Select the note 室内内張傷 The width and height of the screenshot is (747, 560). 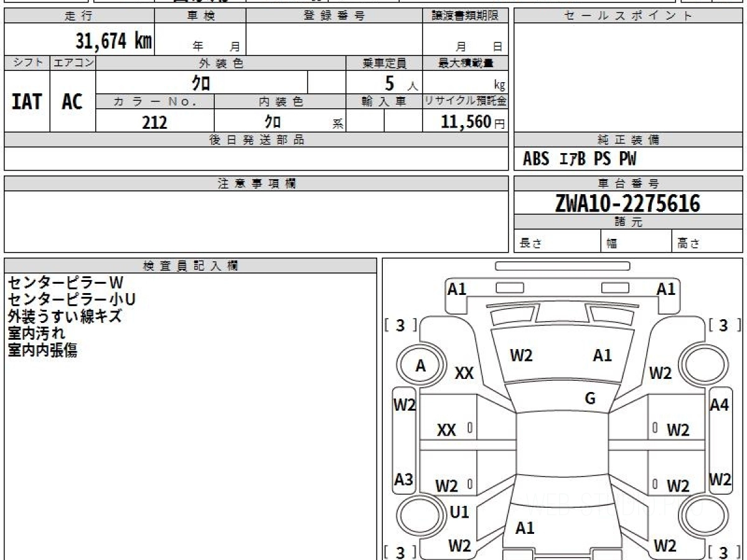pos(42,350)
